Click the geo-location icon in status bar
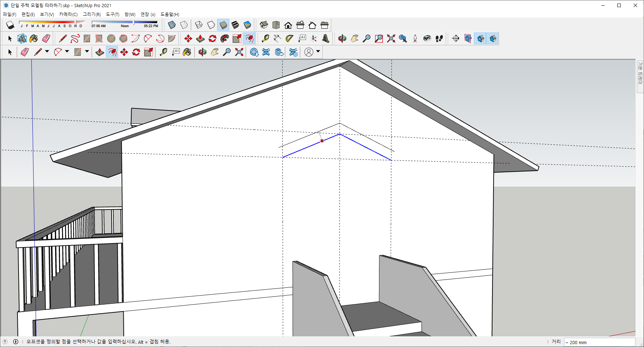 (5, 342)
